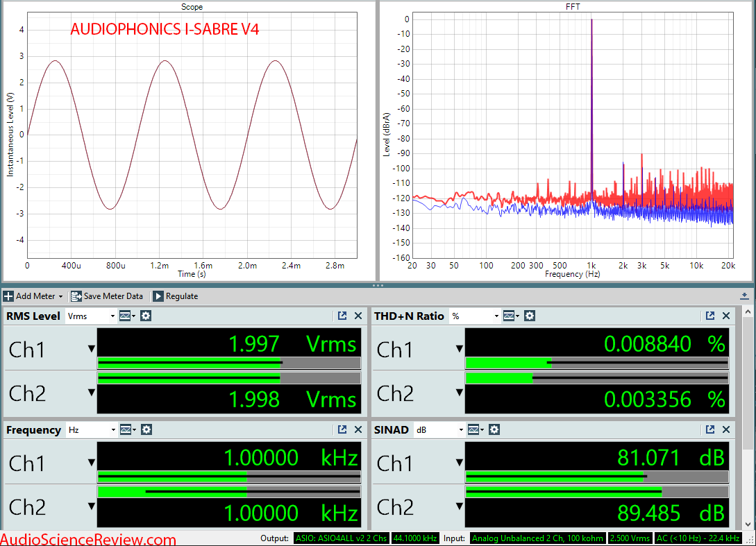Expand RMS Level Ch2 channel arrow

pyautogui.click(x=91, y=392)
